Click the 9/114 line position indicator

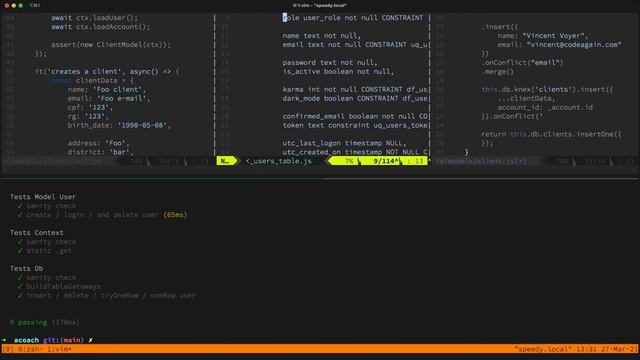pyautogui.click(x=386, y=161)
